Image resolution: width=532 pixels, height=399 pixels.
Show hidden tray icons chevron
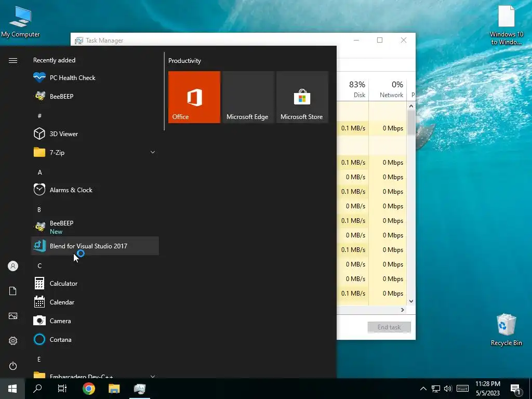pos(423,389)
